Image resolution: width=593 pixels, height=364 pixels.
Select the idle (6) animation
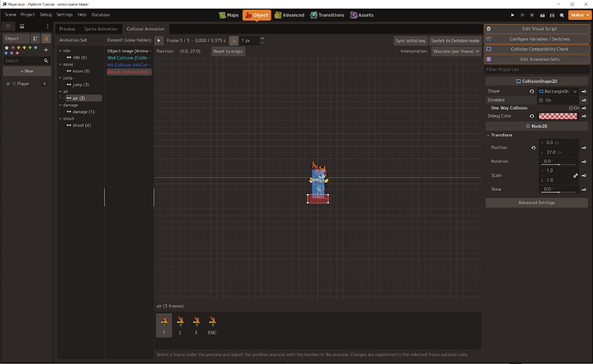[80, 58]
